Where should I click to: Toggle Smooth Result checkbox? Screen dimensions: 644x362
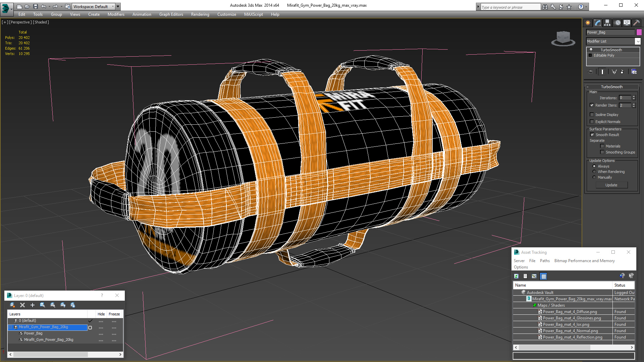tap(592, 135)
